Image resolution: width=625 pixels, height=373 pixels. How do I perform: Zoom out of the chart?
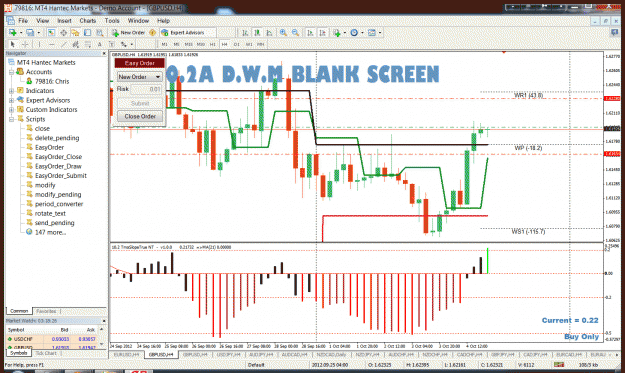295,33
